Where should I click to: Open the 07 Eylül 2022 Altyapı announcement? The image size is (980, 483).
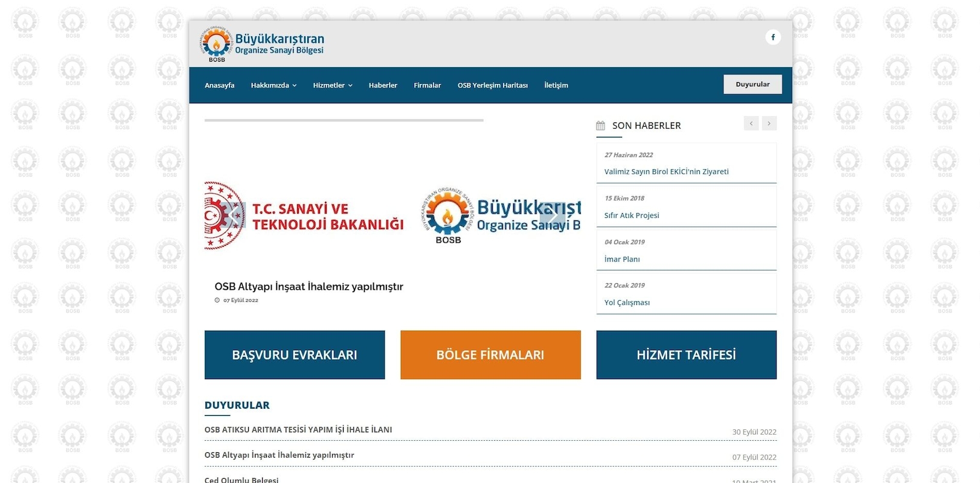[280, 455]
